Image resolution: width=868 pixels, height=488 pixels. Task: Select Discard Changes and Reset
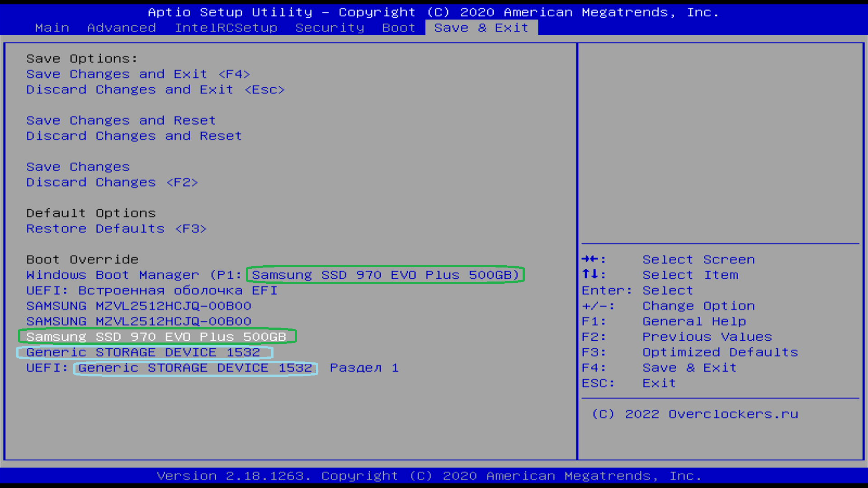134,136
